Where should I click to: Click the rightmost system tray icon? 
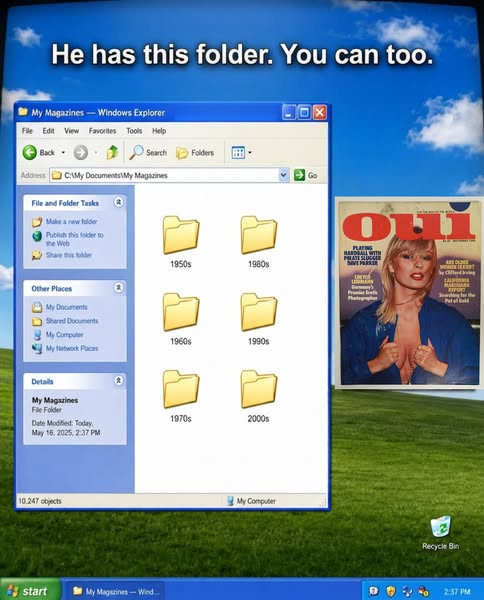tap(424, 591)
